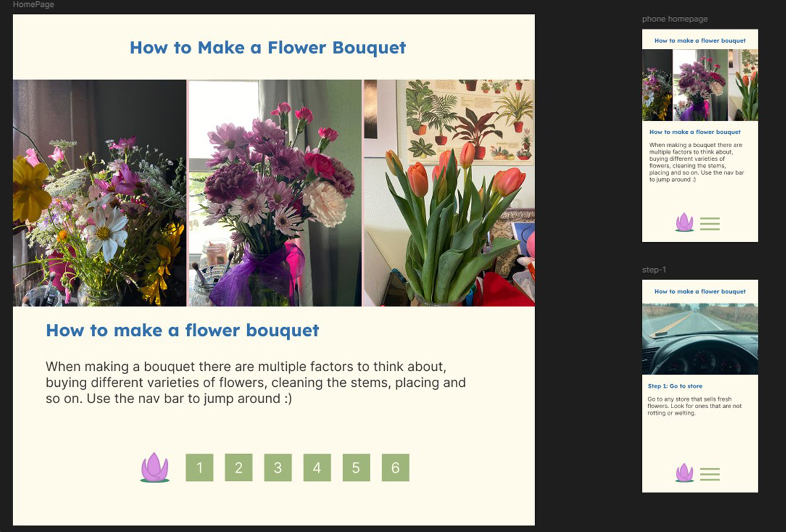Click the lotus icon on the step-1 mockup

(x=685, y=474)
